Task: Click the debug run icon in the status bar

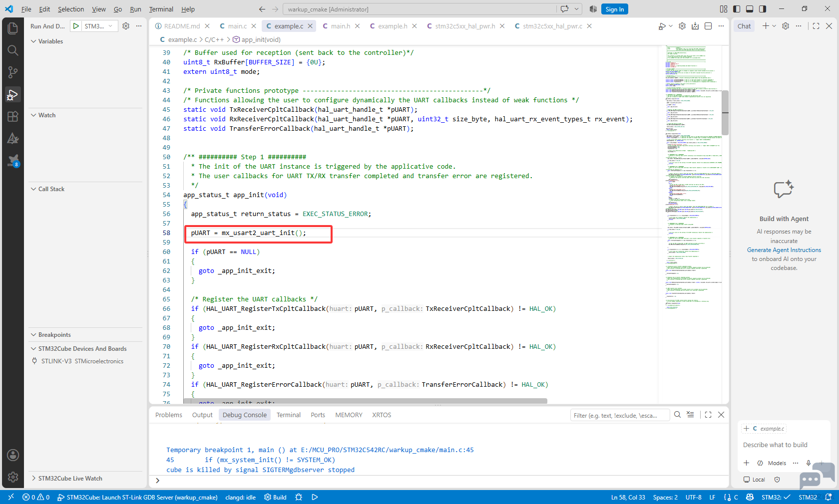Action: 315,497
